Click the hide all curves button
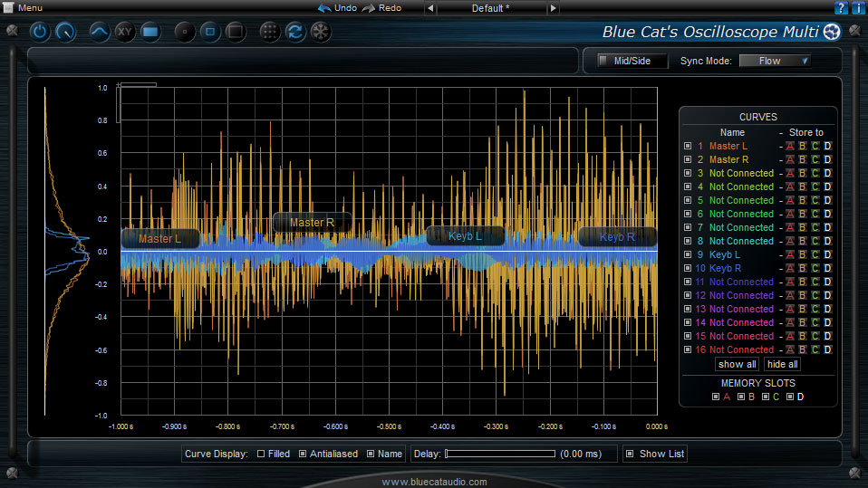This screenshot has height=488, width=868. [x=783, y=364]
